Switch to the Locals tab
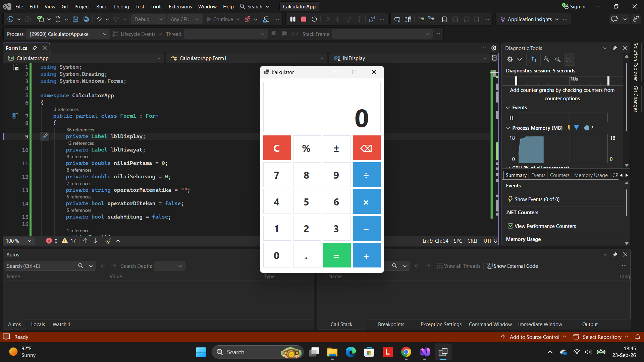Image resolution: width=644 pixels, height=362 pixels. point(38,324)
